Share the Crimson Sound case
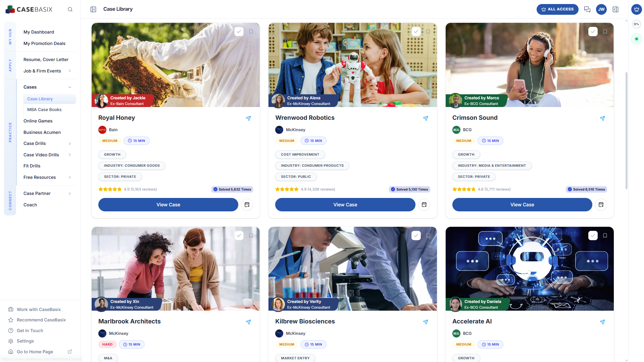The height and width of the screenshot is (362, 644). [602, 118]
